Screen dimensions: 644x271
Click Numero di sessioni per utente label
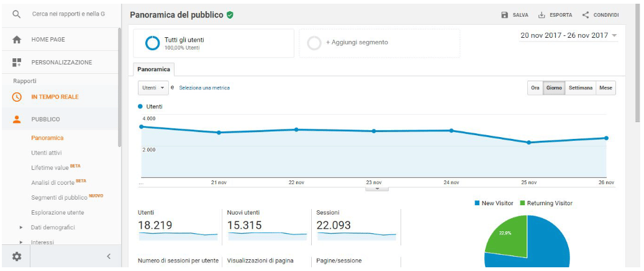click(179, 260)
